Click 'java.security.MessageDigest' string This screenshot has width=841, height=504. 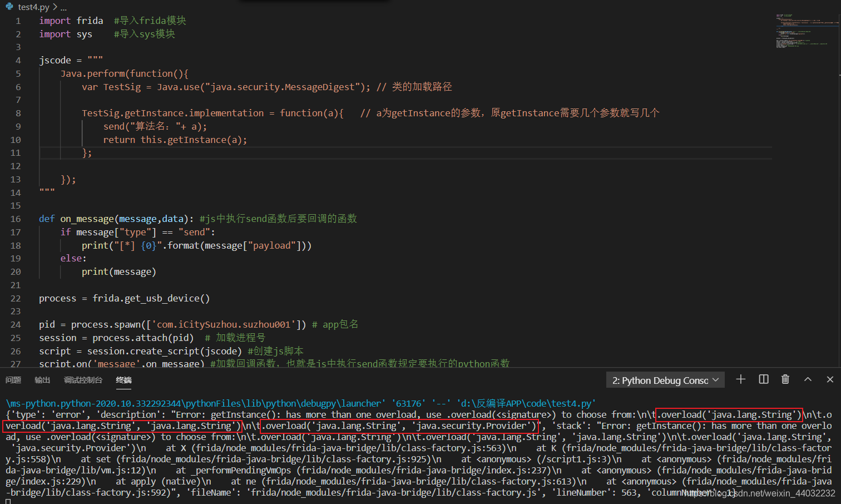pyautogui.click(x=283, y=87)
